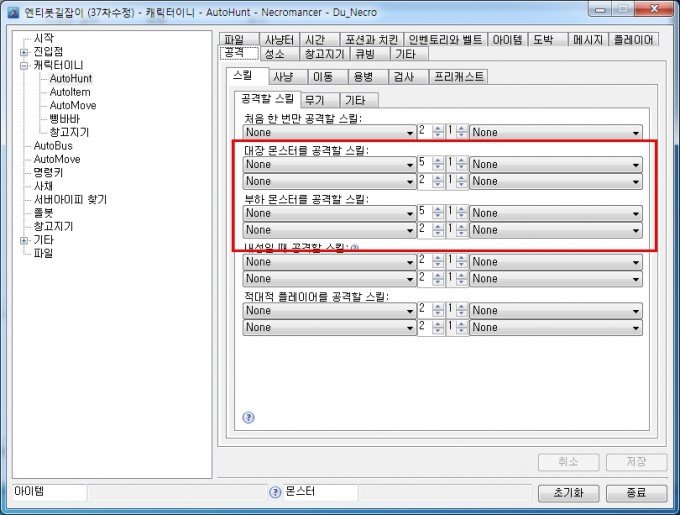Switch to the 무기 tab
This screenshot has width=680, height=515.
pos(314,100)
